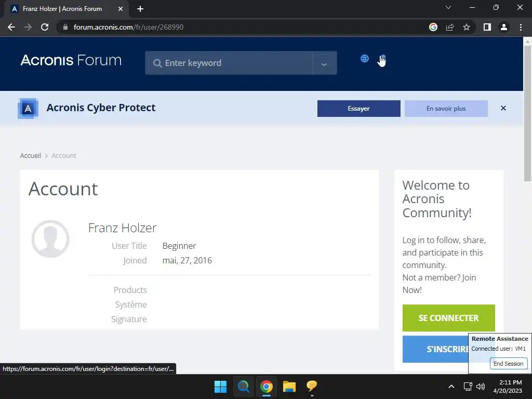Click the Google icon in the address bar
This screenshot has height=399, width=532.
pyautogui.click(x=433, y=27)
